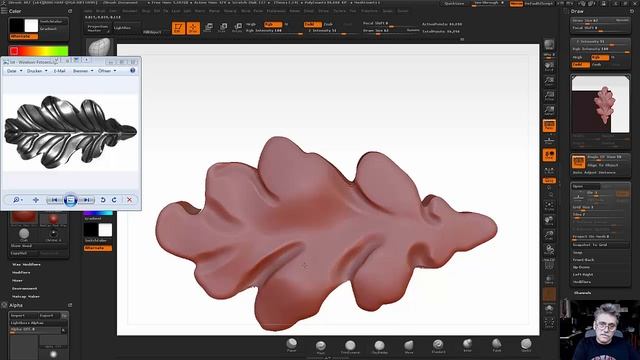Open Brennen dropdown in photo viewer

coord(83,71)
